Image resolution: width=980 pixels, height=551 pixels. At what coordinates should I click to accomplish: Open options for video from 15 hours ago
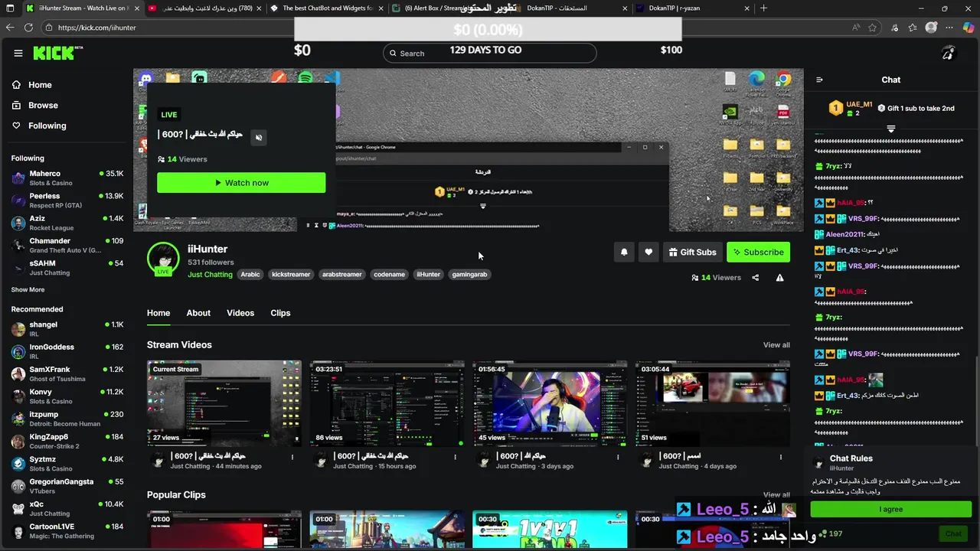456,457
